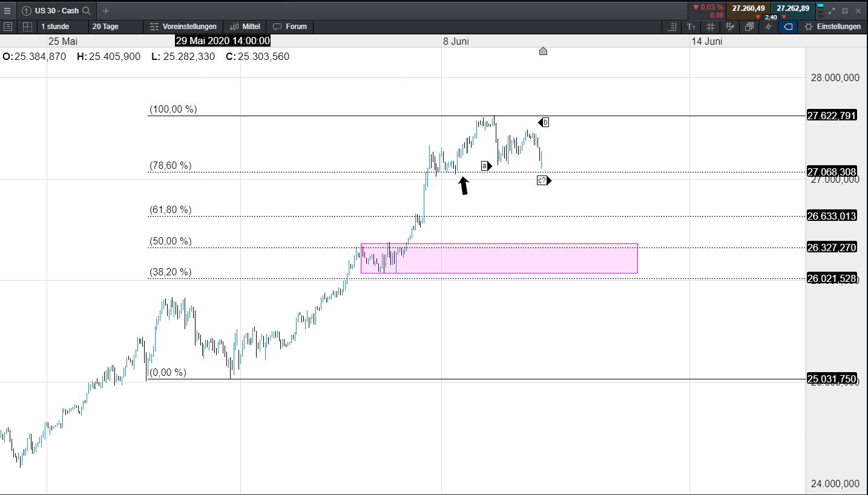
Task: Click the gray marker at top of chart
Action: tap(543, 51)
